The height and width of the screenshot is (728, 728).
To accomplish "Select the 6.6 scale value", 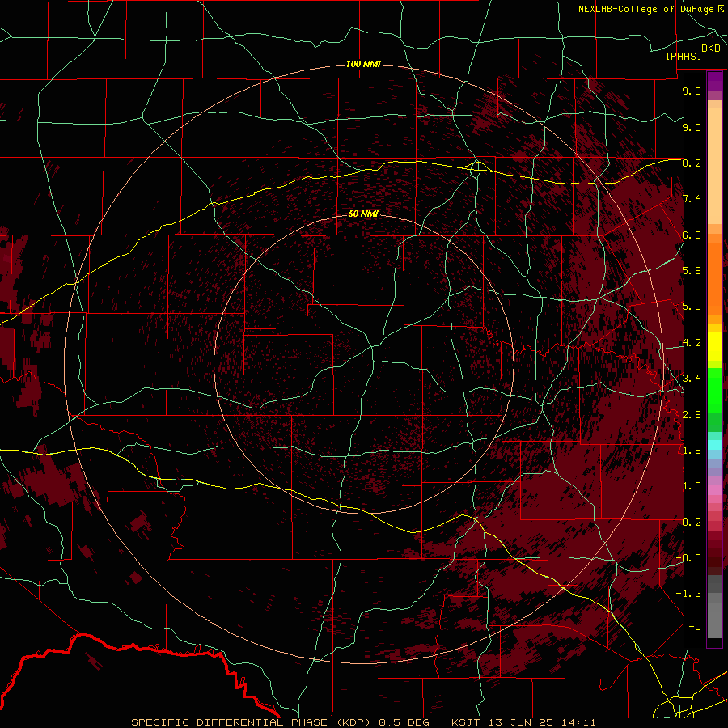I will click(x=692, y=235).
